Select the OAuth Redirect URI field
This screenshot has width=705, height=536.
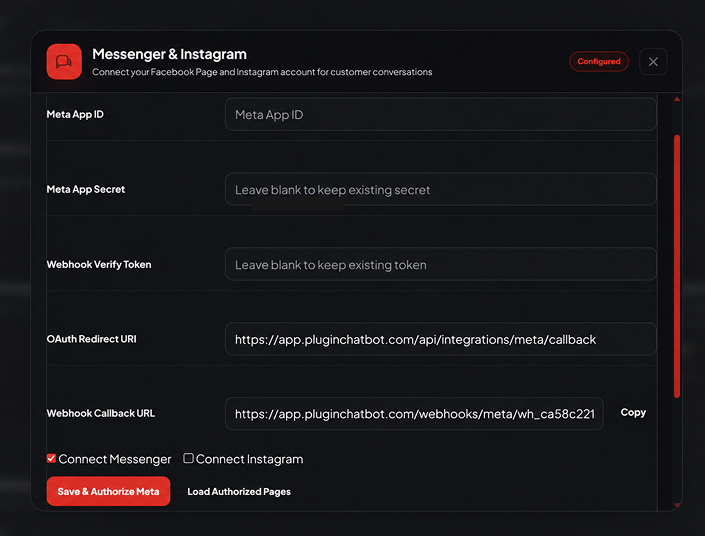pyautogui.click(x=441, y=339)
